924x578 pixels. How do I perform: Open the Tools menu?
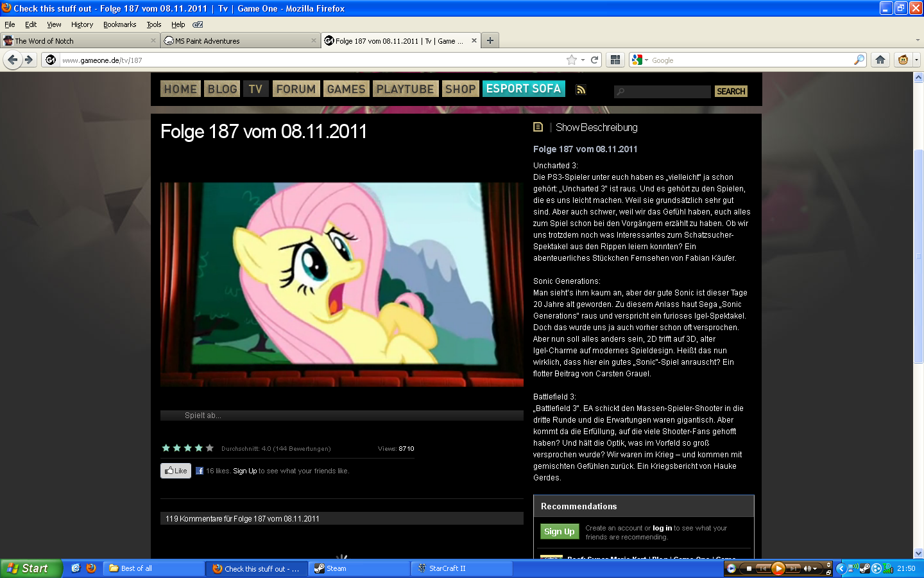tap(154, 24)
